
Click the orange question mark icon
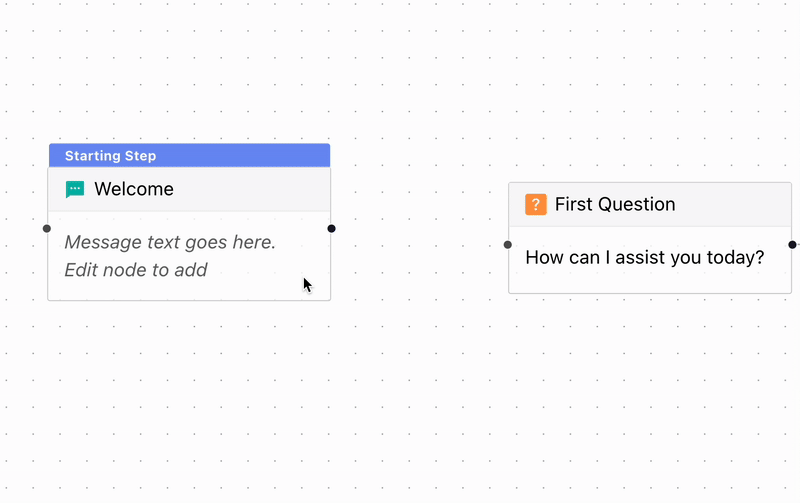coord(536,205)
